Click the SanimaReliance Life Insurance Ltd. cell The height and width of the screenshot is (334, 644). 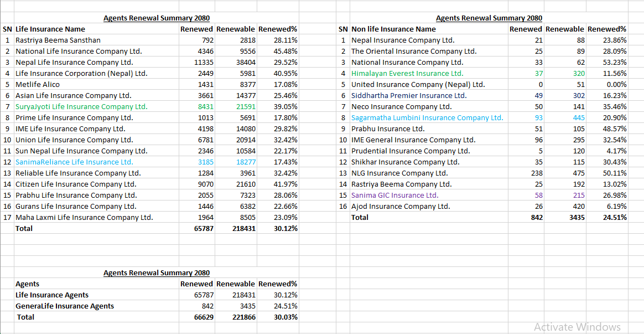click(74, 162)
